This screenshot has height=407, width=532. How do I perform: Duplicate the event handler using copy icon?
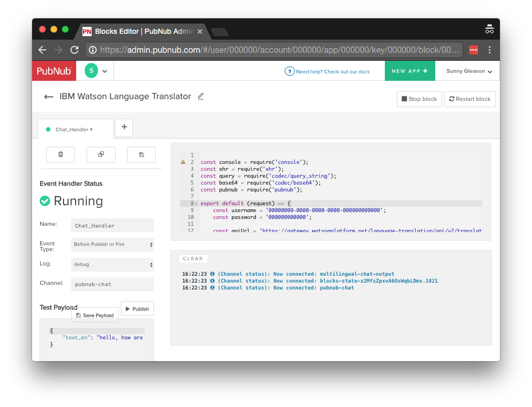click(x=101, y=155)
